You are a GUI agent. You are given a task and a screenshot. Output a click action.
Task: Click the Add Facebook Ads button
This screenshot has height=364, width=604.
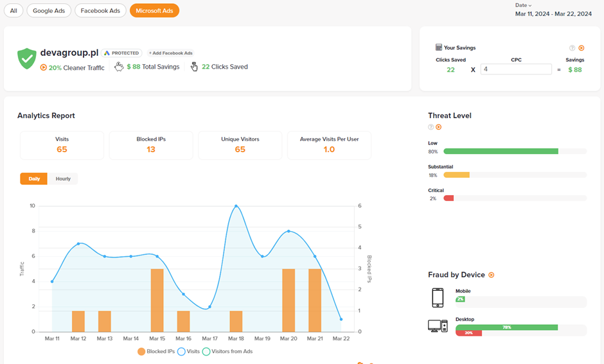170,53
